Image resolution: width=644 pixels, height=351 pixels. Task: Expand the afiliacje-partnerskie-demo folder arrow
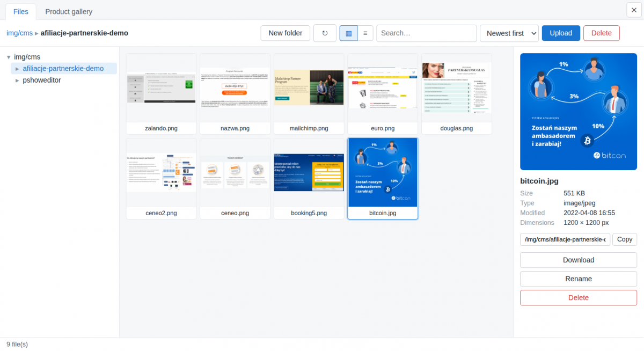[x=17, y=69]
